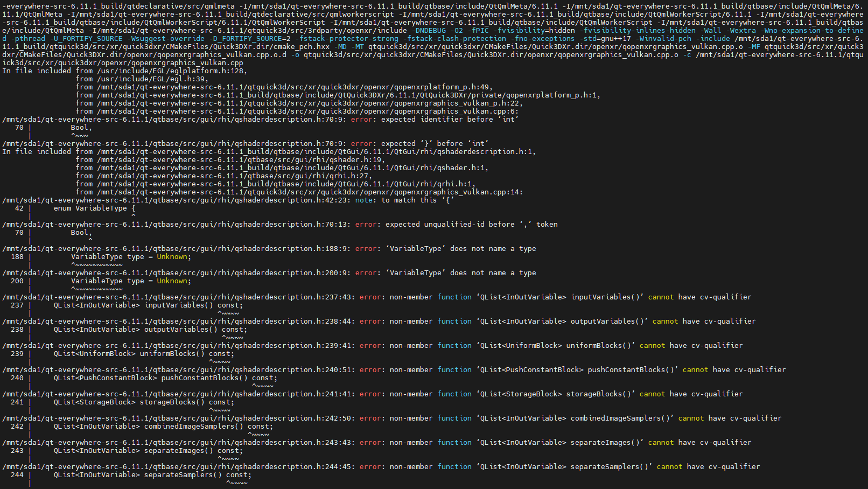The height and width of the screenshot is (489, 868).
Task: Click the storageBlocks() cv-qualifier error message
Action: point(373,394)
